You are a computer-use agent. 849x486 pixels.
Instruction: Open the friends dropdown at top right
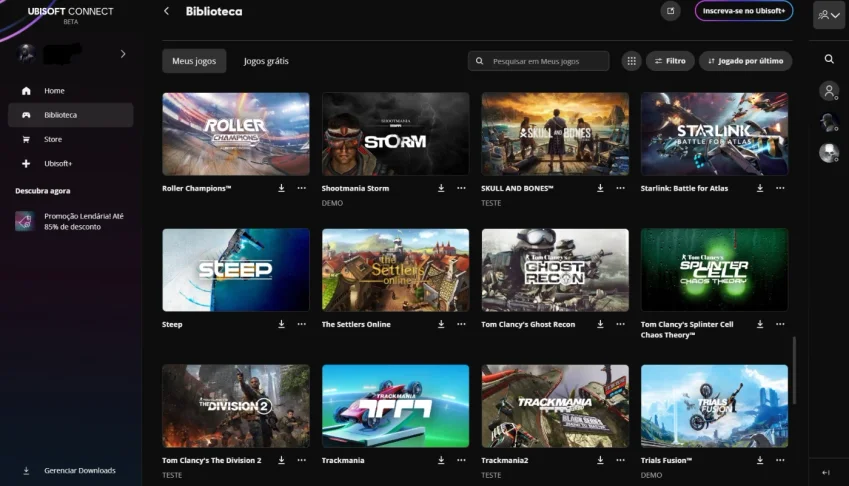click(829, 15)
